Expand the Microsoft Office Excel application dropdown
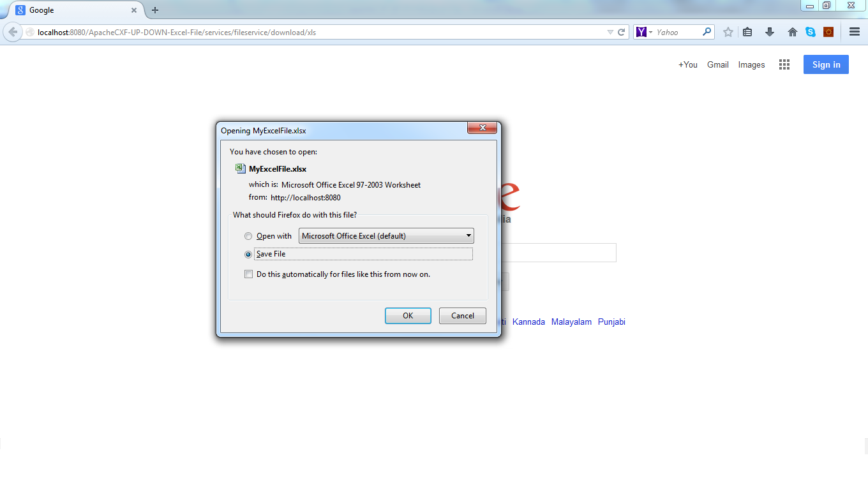The height and width of the screenshot is (490, 868). (386, 235)
